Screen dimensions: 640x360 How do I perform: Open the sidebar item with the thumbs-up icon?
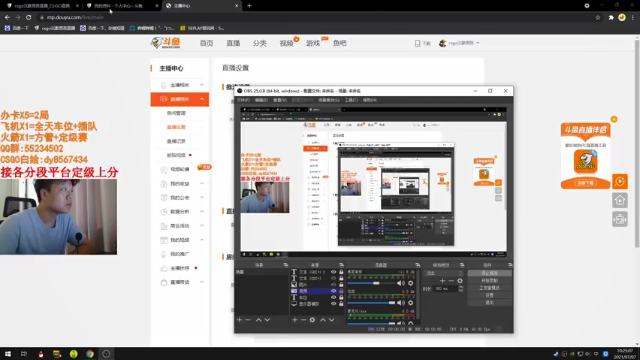point(180,268)
